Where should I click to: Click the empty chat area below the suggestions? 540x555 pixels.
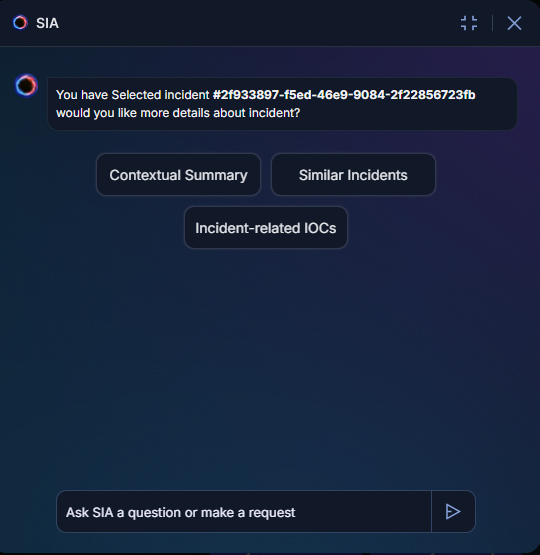pyautogui.click(x=270, y=368)
